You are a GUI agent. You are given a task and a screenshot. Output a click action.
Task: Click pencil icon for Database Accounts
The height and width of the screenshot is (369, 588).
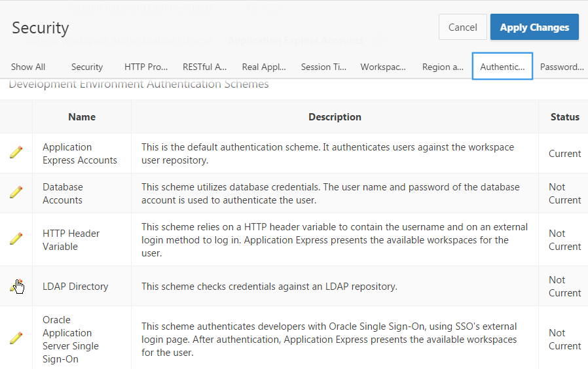(16, 192)
